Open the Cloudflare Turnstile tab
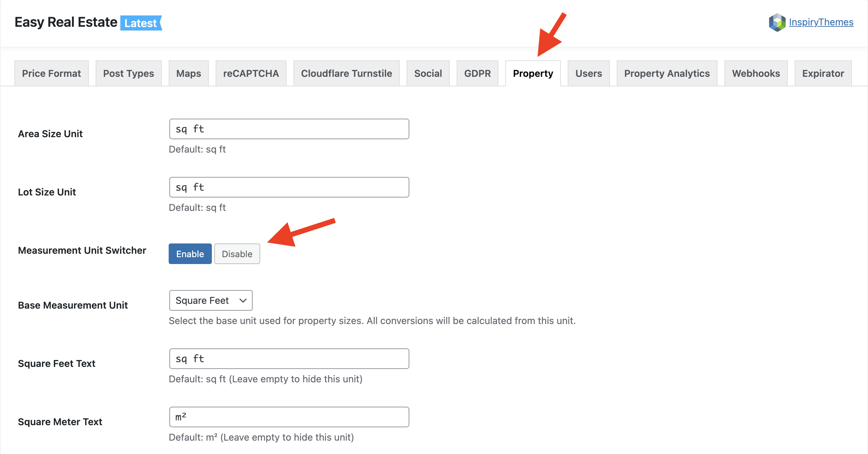 pos(346,73)
